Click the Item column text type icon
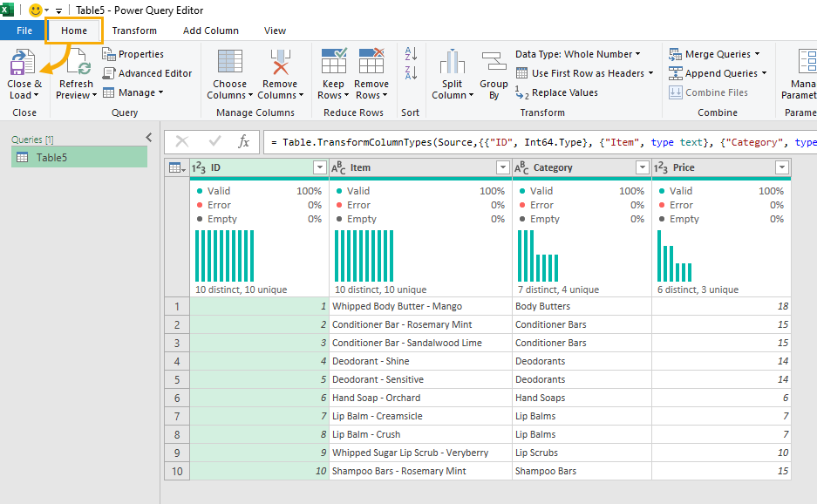 338,167
